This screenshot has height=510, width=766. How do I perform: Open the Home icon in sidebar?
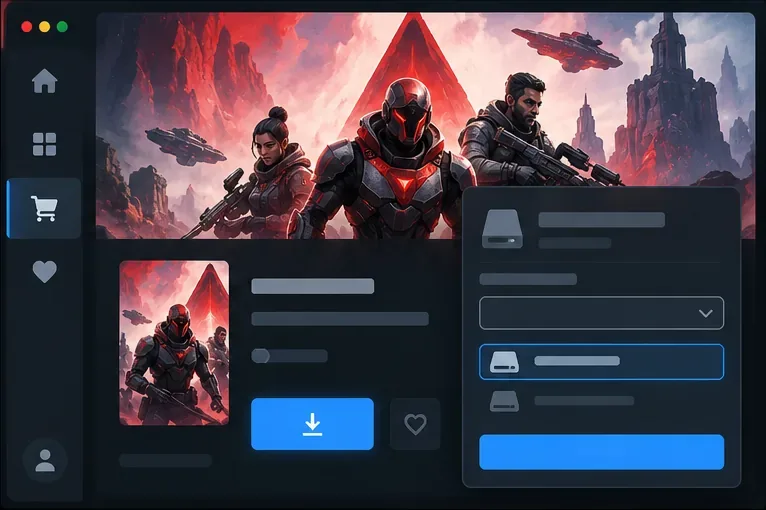coord(44,81)
